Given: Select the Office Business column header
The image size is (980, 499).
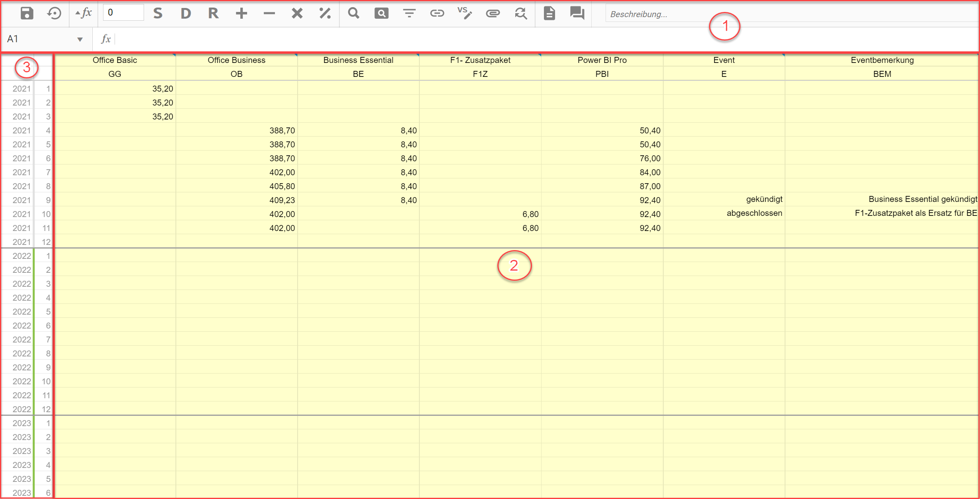Looking at the screenshot, I should [236, 60].
